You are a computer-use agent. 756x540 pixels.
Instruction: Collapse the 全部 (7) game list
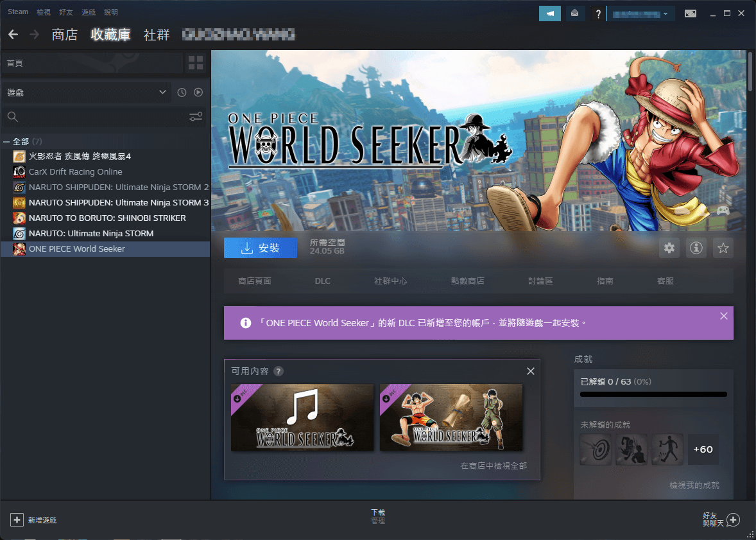click(6, 141)
